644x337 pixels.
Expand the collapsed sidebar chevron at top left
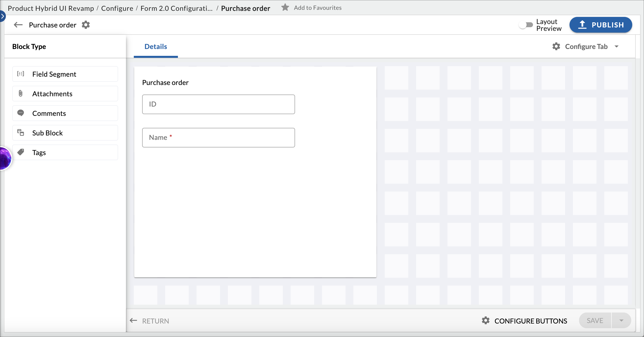tap(2, 16)
